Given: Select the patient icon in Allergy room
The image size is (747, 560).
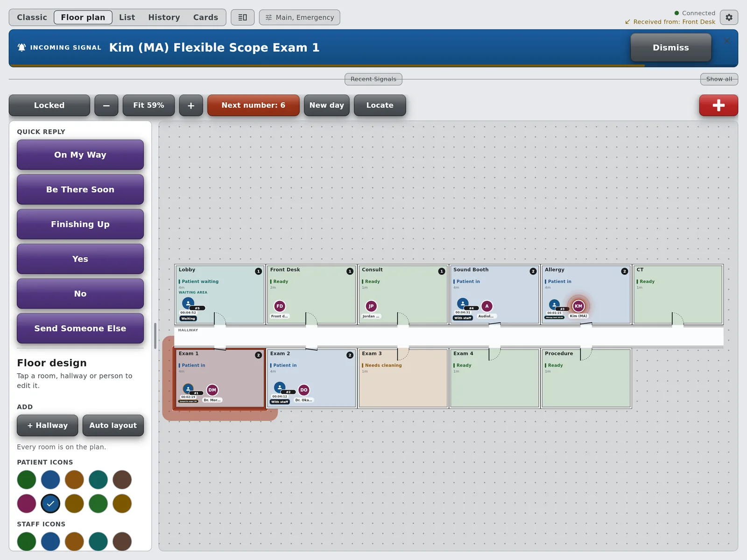Looking at the screenshot, I should click(554, 304).
